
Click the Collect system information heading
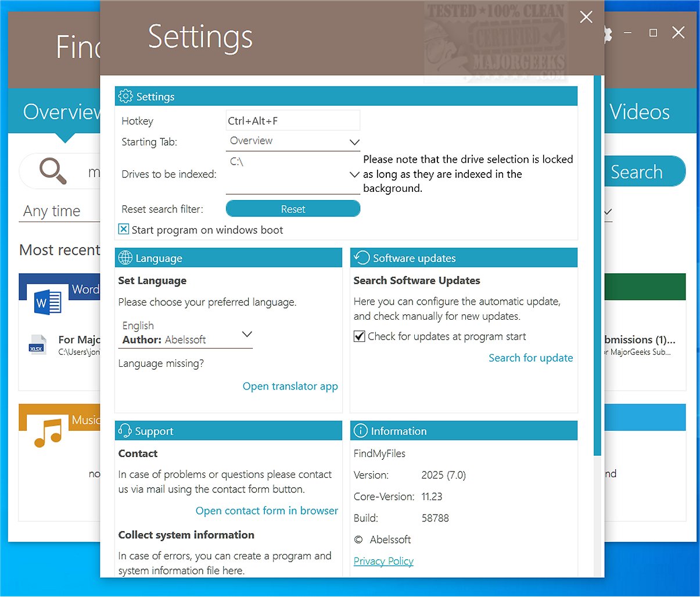(x=186, y=535)
